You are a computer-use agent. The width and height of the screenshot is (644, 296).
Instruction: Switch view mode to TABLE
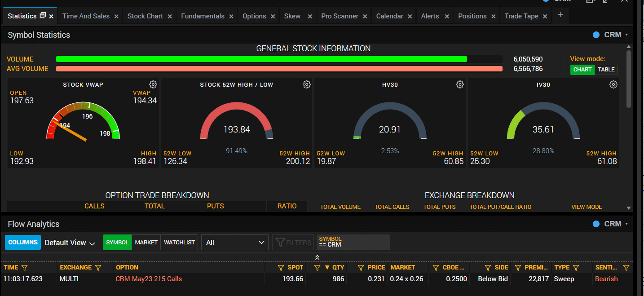(x=606, y=70)
